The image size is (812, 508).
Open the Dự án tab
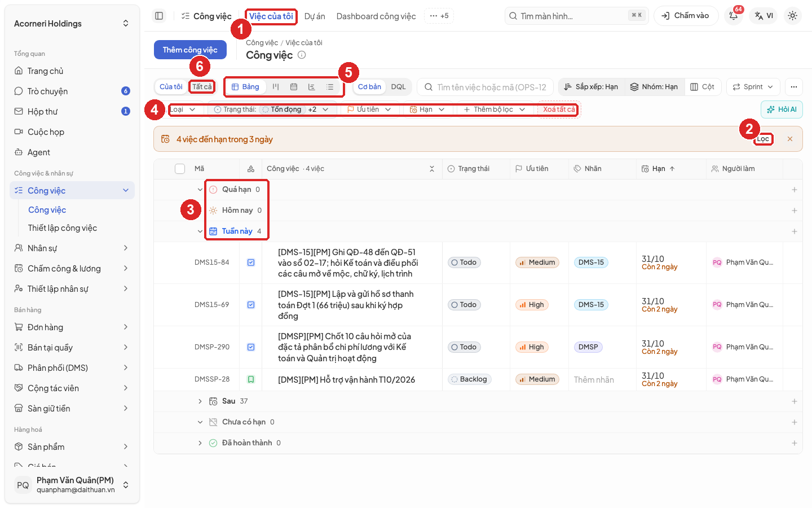(x=315, y=16)
